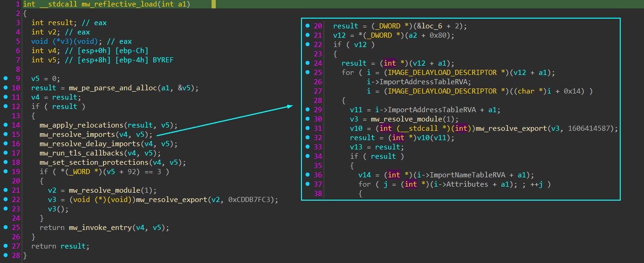Click gutter dot beside 'if ( v12 )' line
The image size is (644, 263).
[308, 45]
